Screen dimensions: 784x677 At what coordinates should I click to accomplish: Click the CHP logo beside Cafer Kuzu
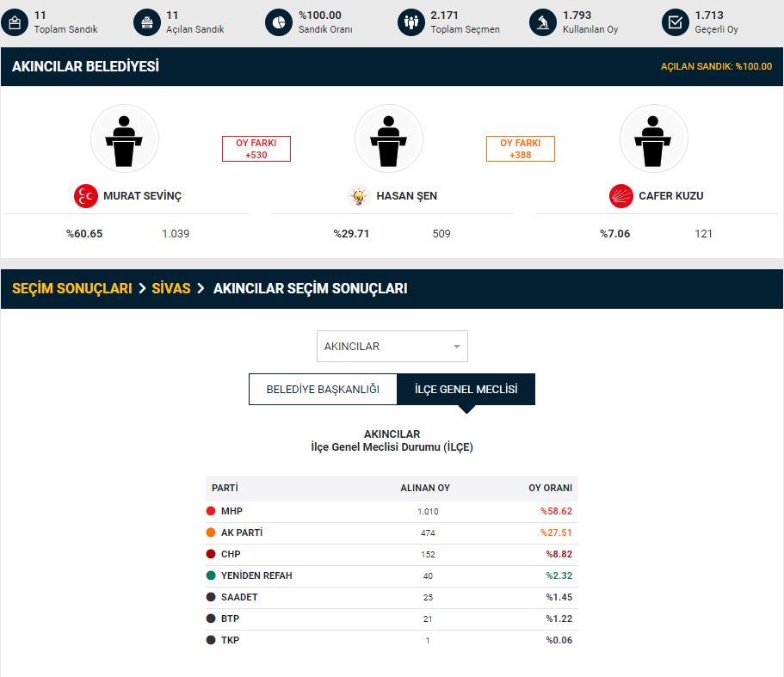621,196
